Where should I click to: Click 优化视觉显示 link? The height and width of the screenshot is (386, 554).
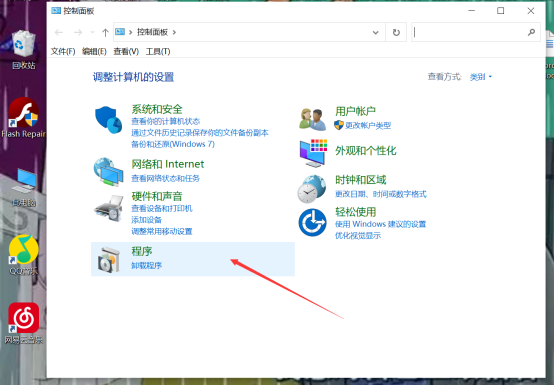[358, 236]
